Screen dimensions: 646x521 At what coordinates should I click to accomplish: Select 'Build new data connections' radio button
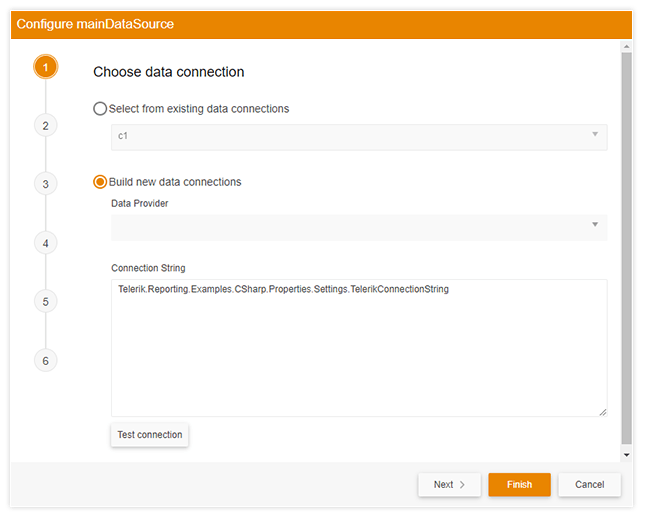coord(100,182)
